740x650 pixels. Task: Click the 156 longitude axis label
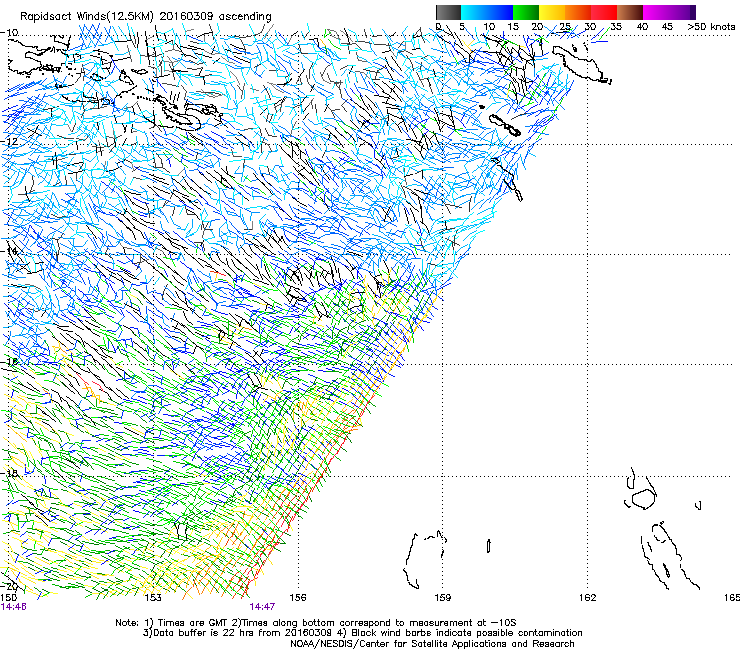tap(298, 598)
